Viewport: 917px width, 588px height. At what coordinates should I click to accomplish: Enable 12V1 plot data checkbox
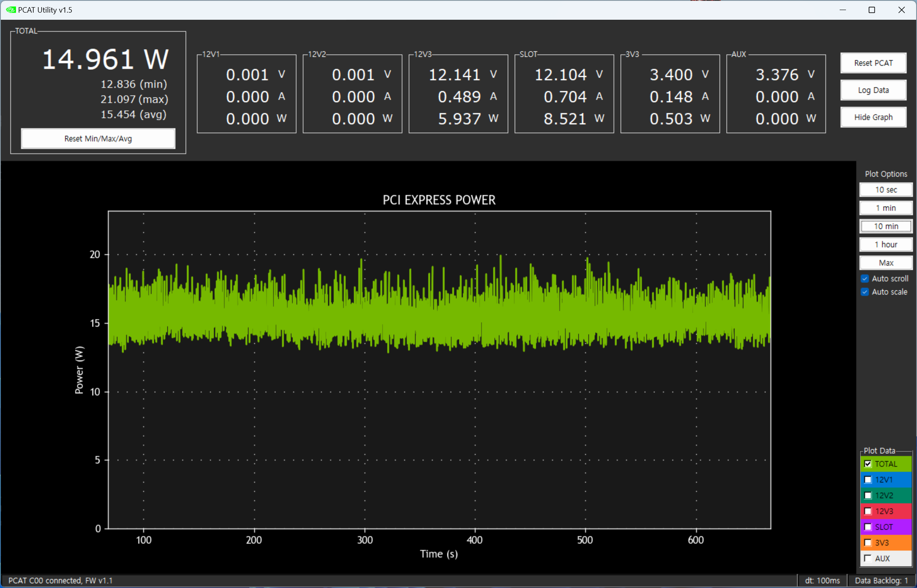[868, 480]
